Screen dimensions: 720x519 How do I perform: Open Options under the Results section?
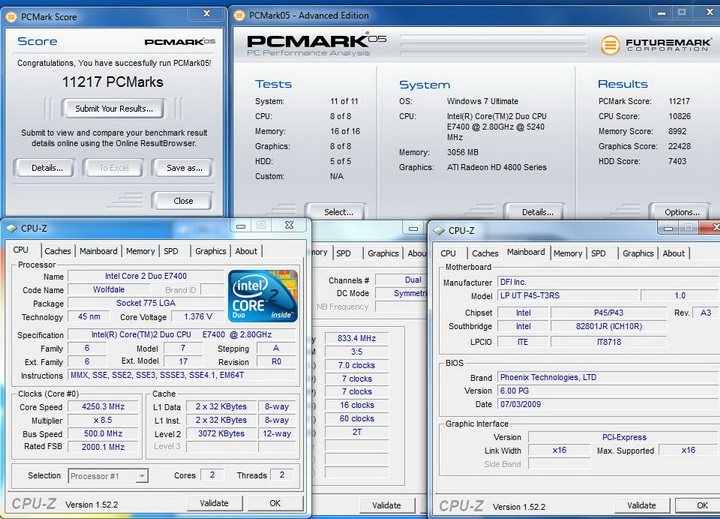click(681, 212)
